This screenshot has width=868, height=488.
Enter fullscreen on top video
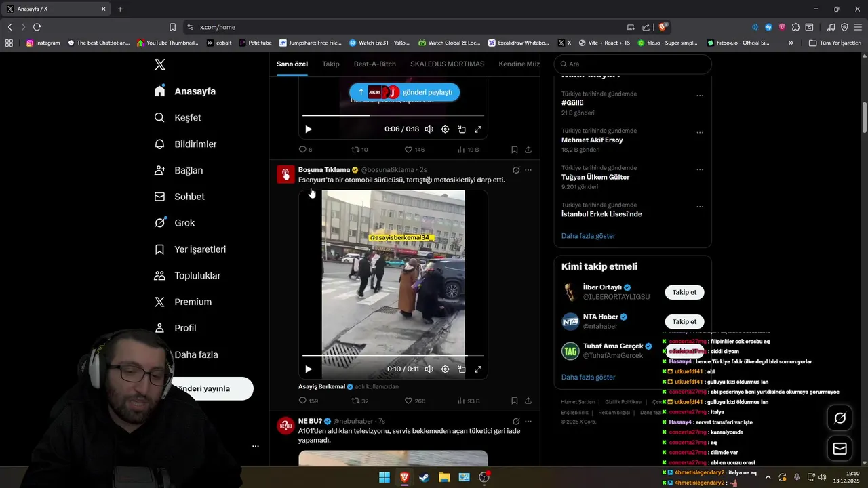(x=477, y=129)
